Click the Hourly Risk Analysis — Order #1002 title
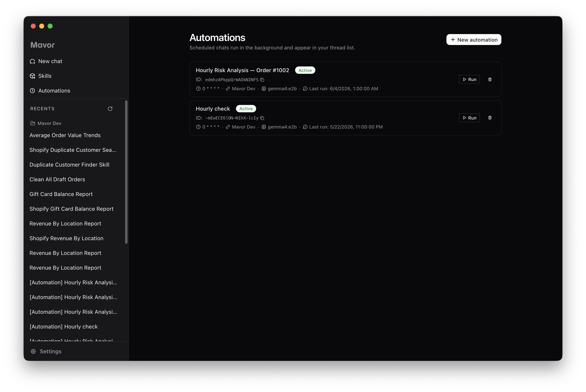 click(x=242, y=70)
